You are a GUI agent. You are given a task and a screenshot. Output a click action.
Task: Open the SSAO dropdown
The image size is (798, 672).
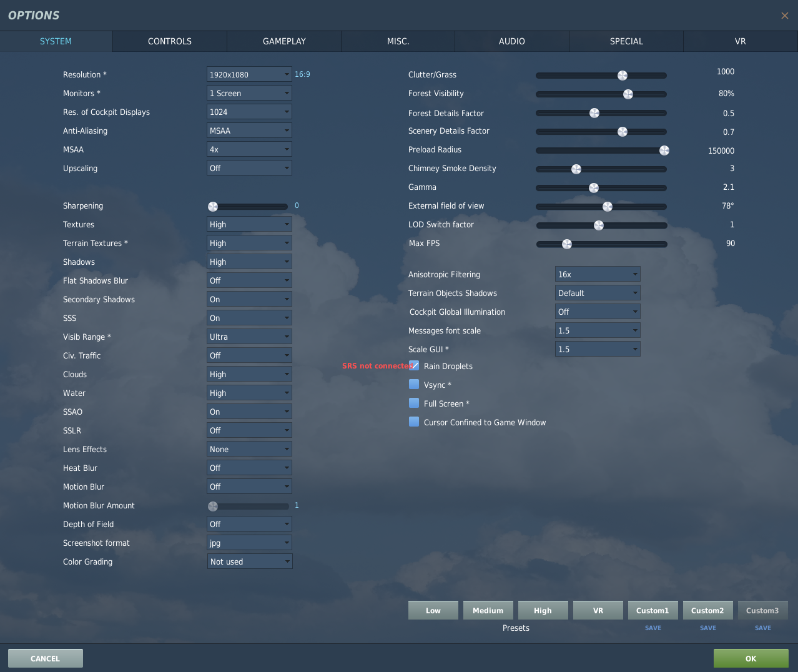(249, 412)
